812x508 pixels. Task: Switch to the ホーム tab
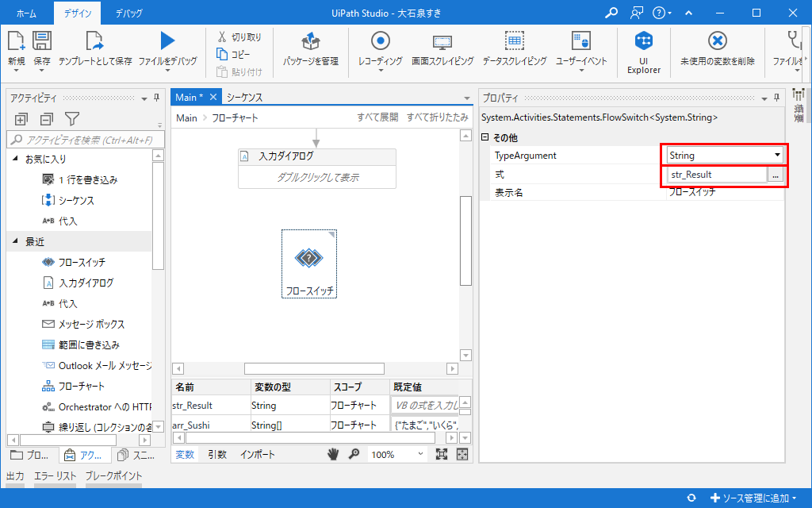[x=26, y=13]
